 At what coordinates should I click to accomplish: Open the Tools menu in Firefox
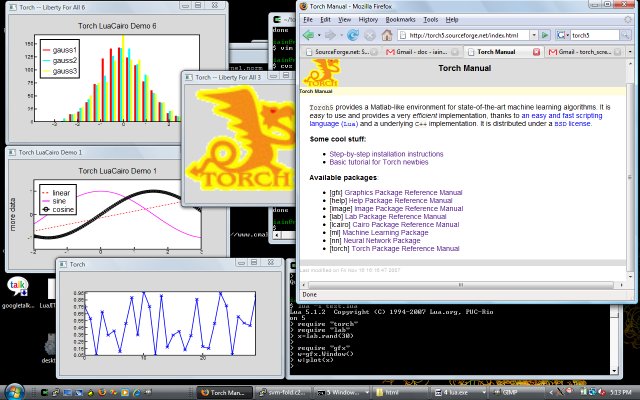click(x=430, y=19)
